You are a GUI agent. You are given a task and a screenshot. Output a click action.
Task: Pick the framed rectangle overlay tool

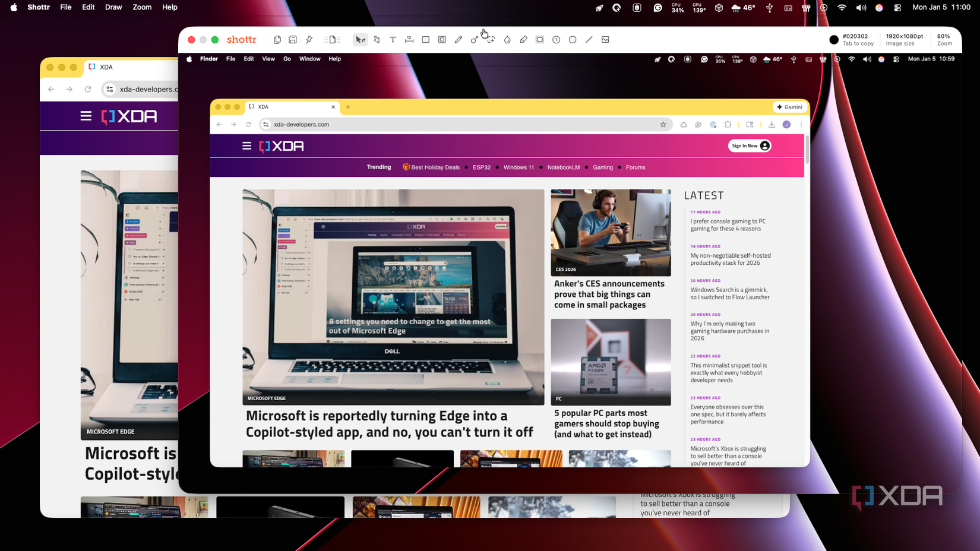pos(442,40)
